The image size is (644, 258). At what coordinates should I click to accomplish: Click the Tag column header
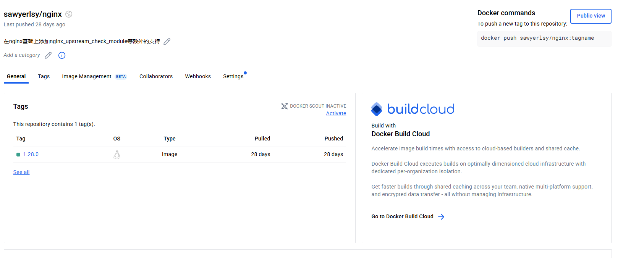click(21, 139)
